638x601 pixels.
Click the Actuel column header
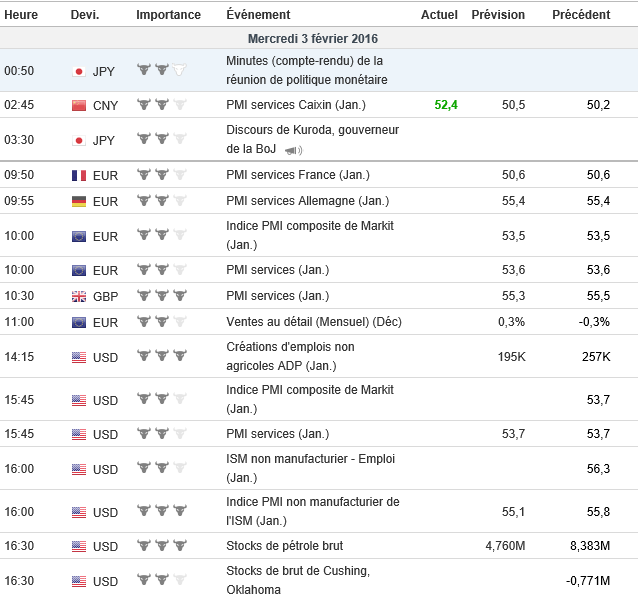(439, 15)
